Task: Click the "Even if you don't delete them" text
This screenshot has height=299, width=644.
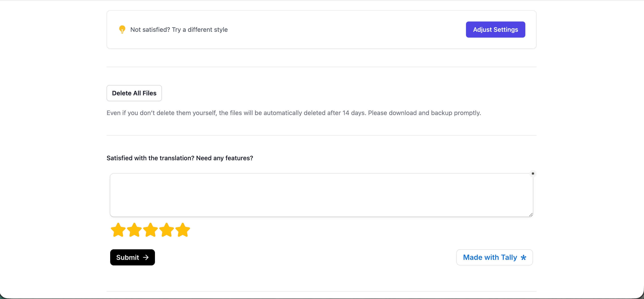Action: click(x=161, y=113)
